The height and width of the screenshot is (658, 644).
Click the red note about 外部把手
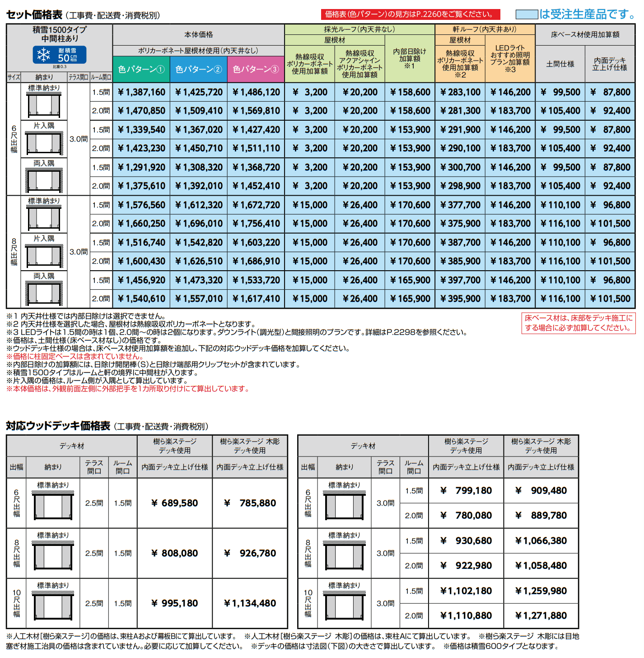click(x=128, y=389)
